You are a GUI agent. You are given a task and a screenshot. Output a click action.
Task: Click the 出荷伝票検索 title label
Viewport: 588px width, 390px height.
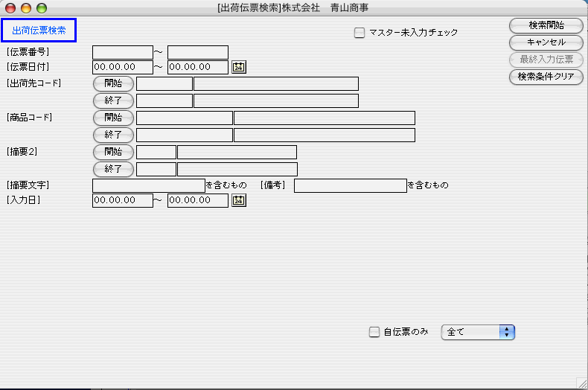coord(39,31)
